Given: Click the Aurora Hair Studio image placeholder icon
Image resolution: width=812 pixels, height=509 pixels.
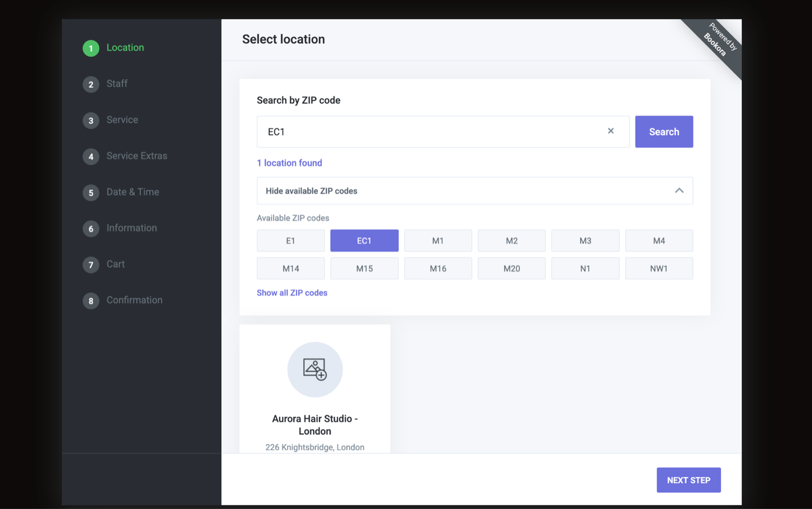Looking at the screenshot, I should 315,370.
